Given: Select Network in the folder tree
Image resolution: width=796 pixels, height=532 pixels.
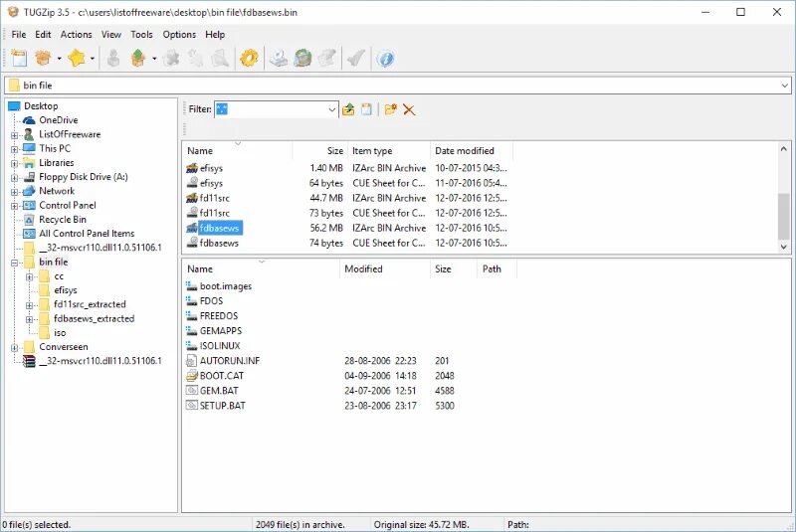Looking at the screenshot, I should (57, 191).
